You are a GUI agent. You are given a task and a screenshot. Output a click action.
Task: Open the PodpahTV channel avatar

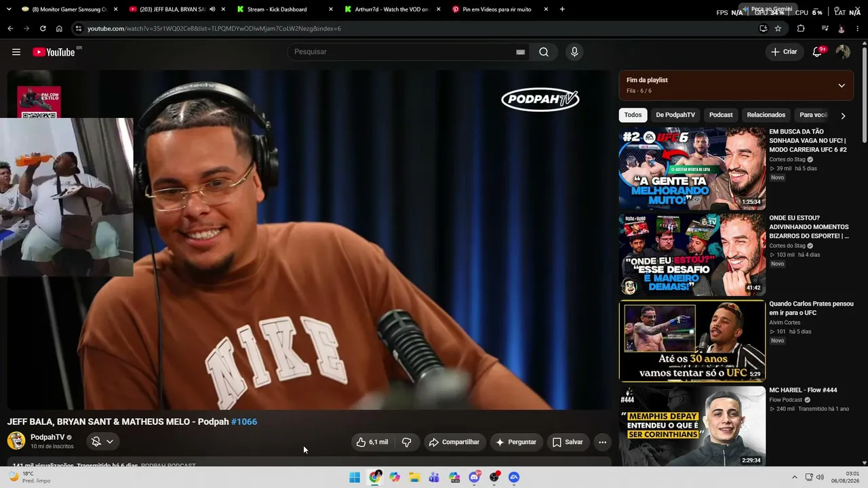tap(16, 441)
